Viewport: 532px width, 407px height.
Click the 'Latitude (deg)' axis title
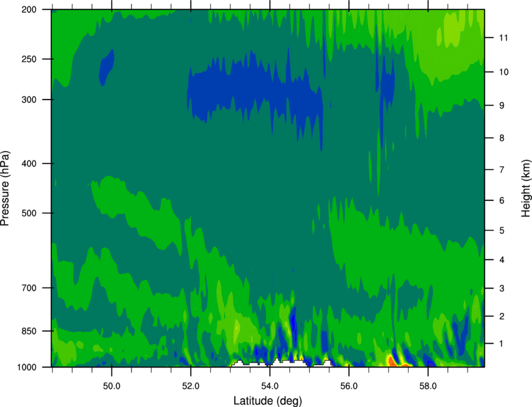pos(267,401)
